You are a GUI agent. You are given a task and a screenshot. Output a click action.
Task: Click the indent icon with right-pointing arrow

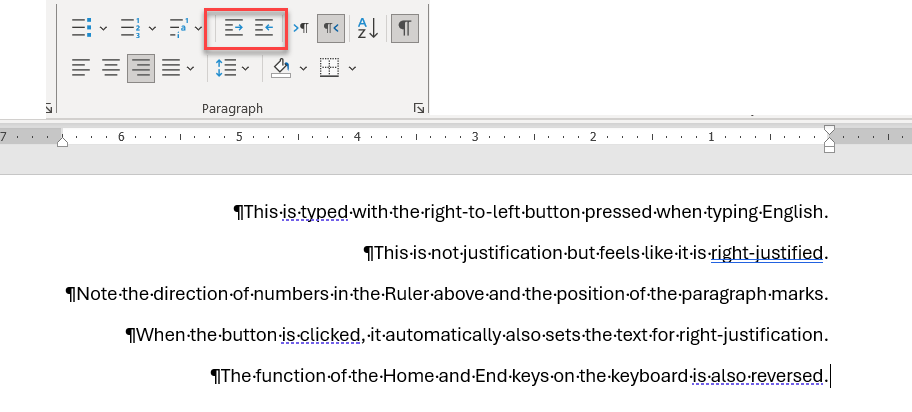234,27
